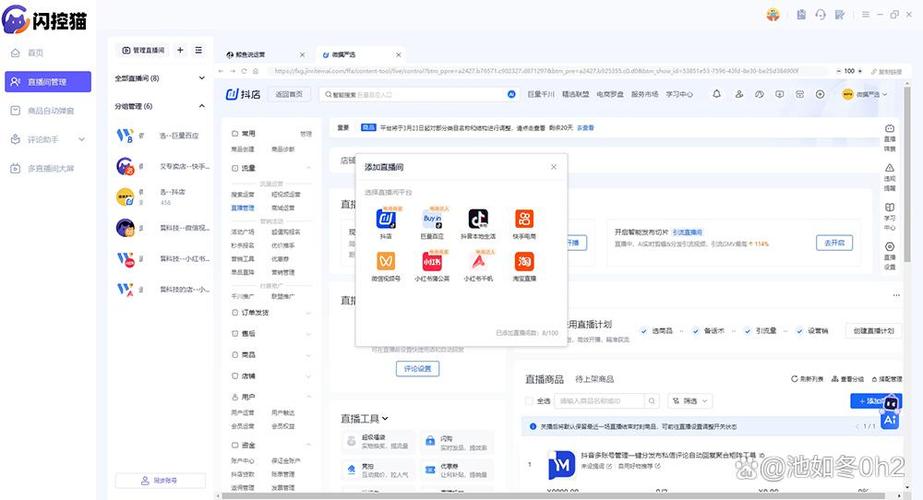Close the second, active browser tab

pyautogui.click(x=399, y=55)
